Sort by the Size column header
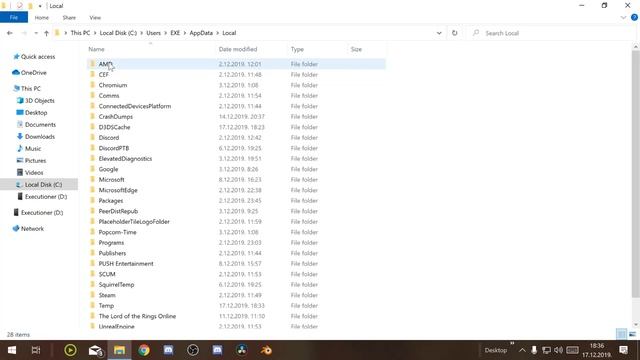Screen dimensions: 640x360 tap(356, 49)
